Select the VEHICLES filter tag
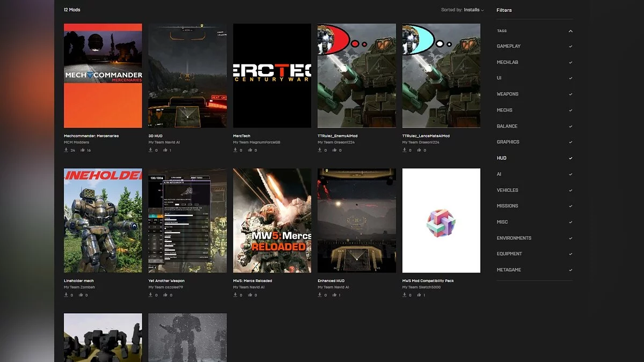Viewport: 644px width, 362px height. pos(508,190)
